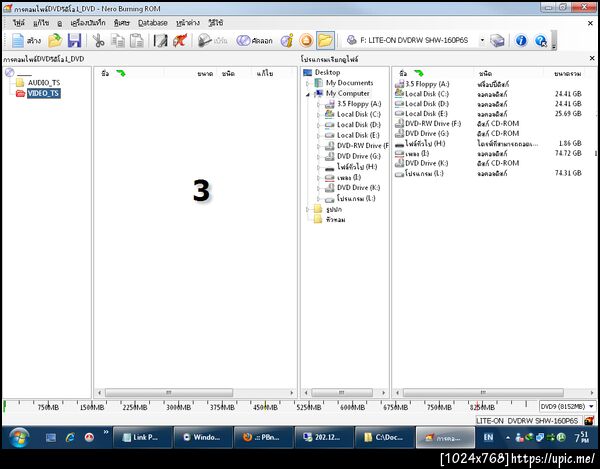Select DVD-RW Drive (F:) in file list
Viewport: 600px width, 469px height.
click(433, 124)
